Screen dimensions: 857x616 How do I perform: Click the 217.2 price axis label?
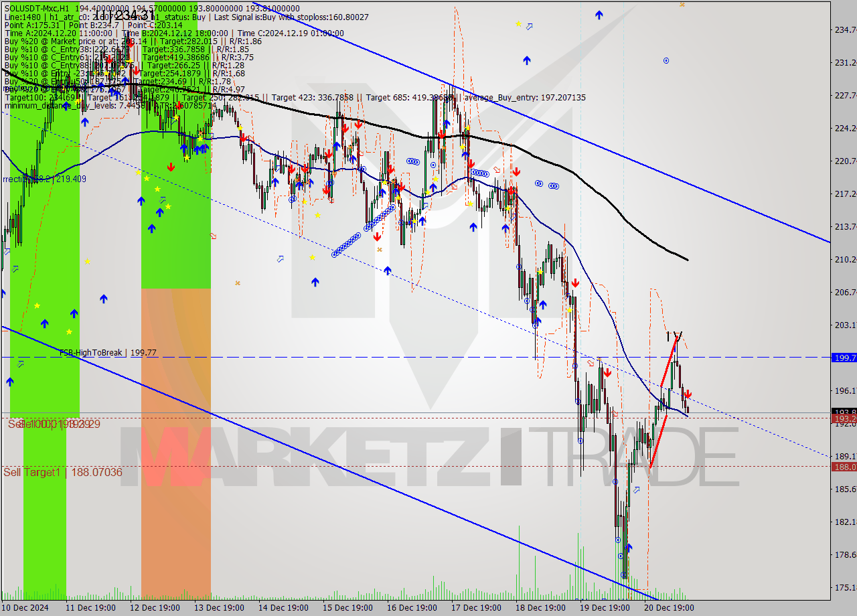pyautogui.click(x=846, y=194)
